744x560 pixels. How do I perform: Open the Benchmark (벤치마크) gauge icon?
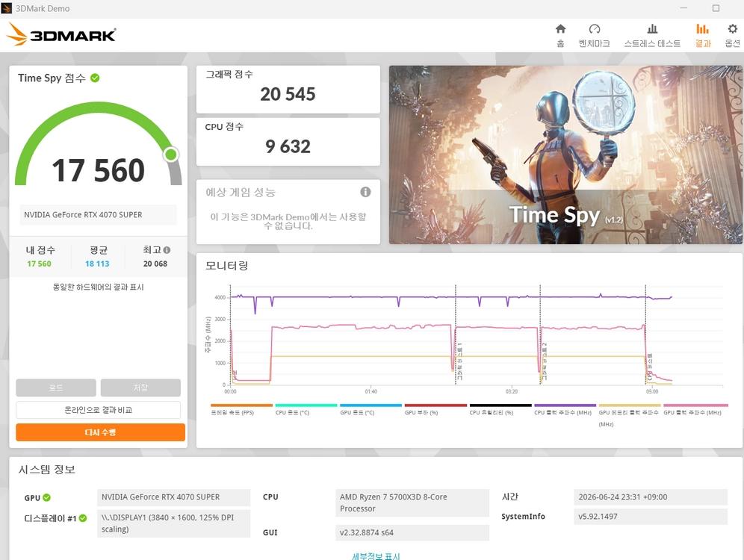(594, 29)
